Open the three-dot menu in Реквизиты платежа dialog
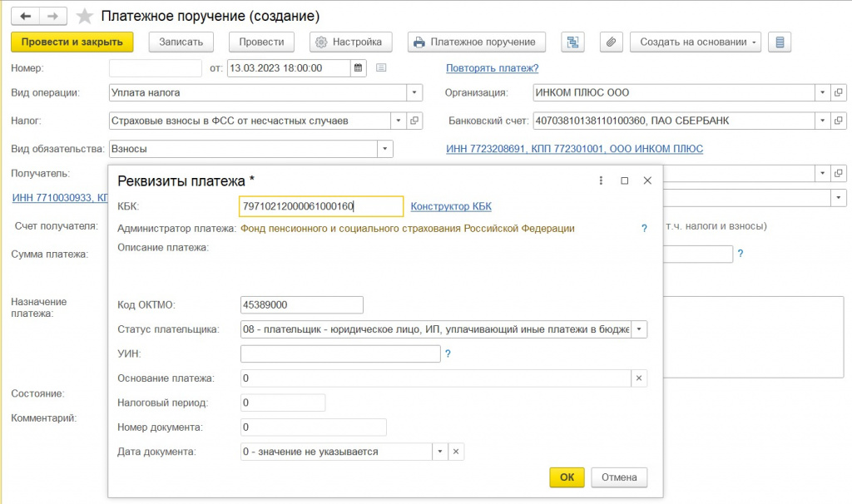The image size is (852, 504). tap(601, 180)
